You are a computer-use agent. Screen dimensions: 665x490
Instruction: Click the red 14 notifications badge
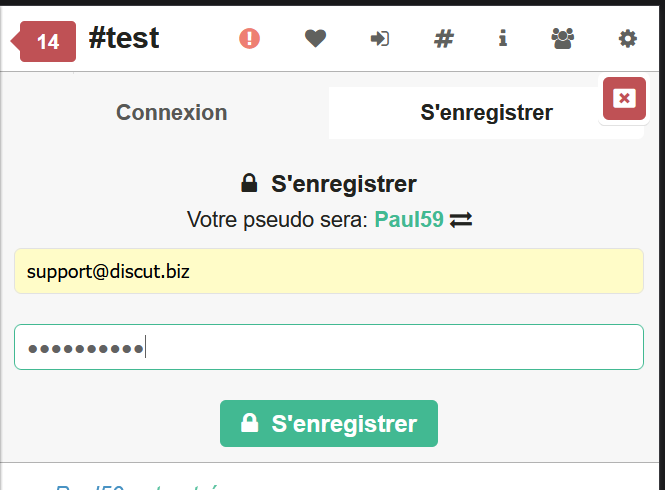46,42
